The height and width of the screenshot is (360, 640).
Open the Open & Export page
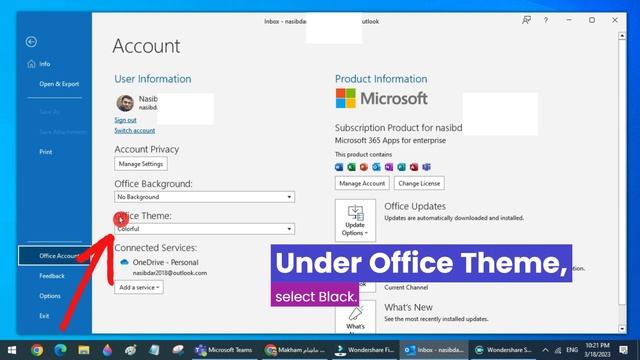59,84
